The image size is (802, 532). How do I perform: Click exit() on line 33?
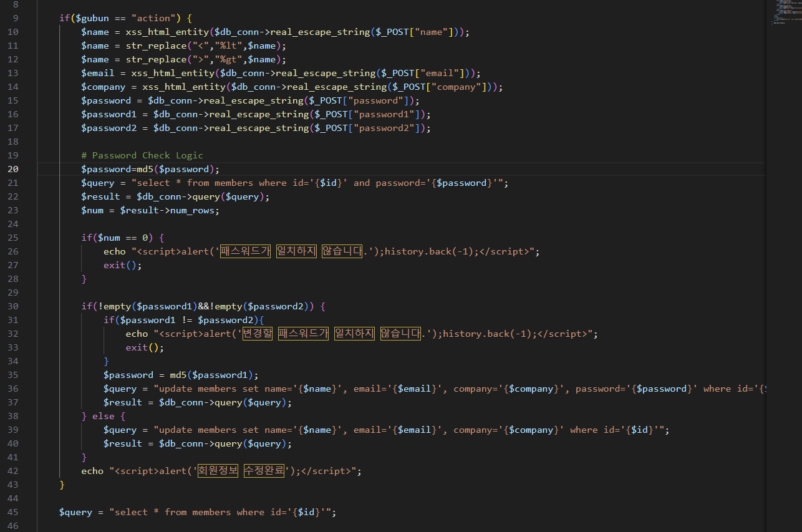[x=142, y=347]
